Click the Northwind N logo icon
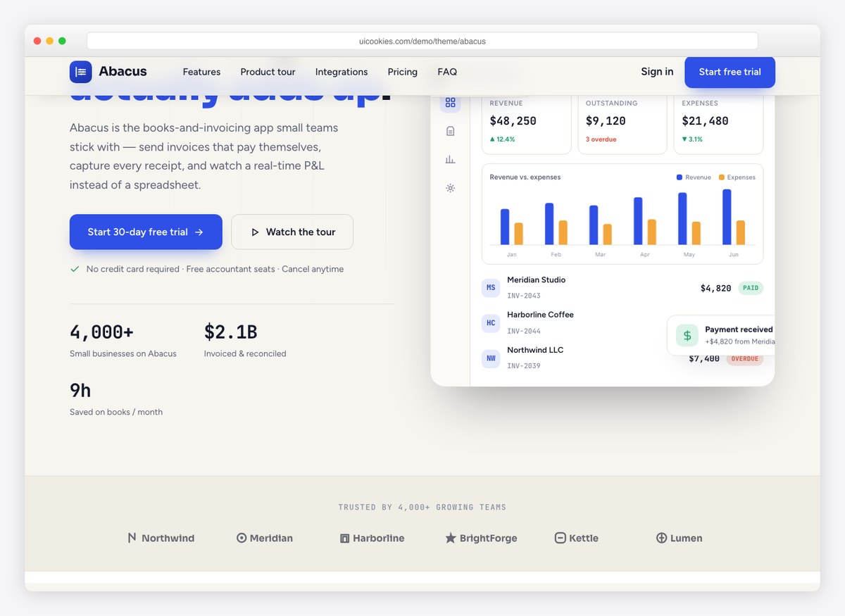 pos(132,538)
